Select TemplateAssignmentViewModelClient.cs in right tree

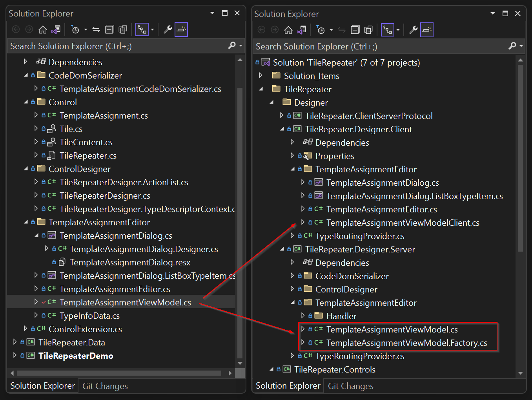pyautogui.click(x=403, y=223)
